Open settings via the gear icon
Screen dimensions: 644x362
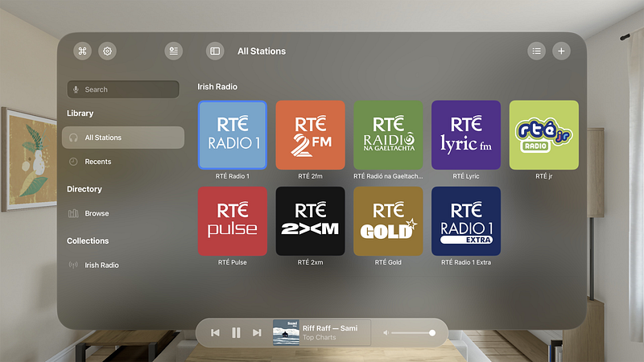107,51
